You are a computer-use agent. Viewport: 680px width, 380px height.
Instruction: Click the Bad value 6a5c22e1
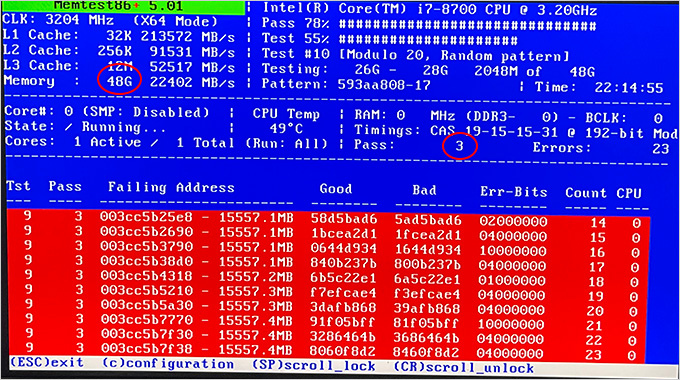(x=427, y=279)
